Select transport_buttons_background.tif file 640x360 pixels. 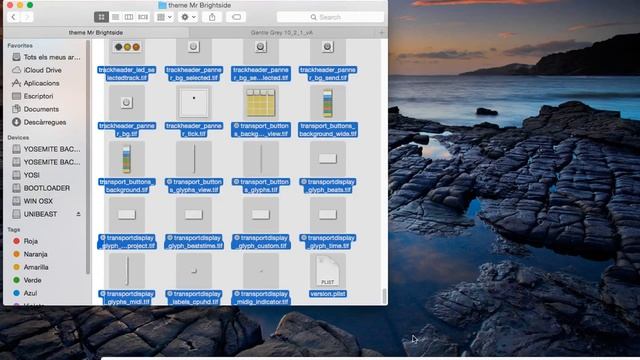pos(127,167)
